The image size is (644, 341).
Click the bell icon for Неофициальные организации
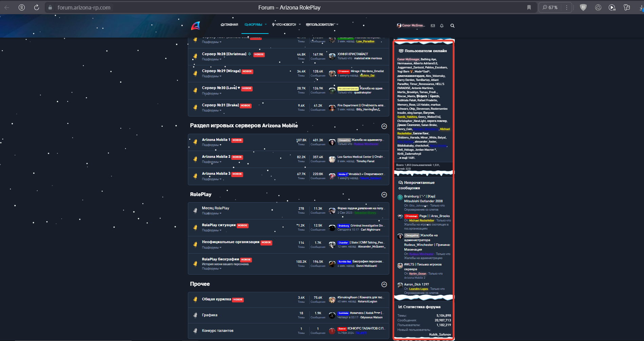pyautogui.click(x=195, y=244)
